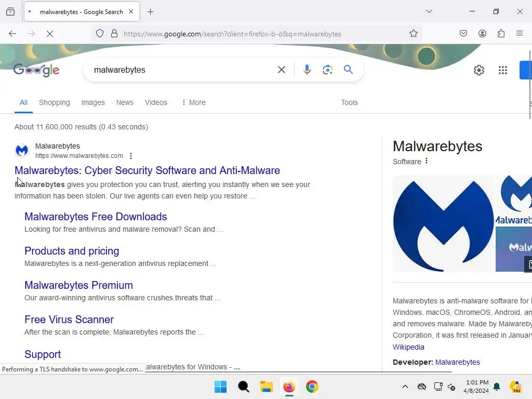This screenshot has height=399, width=532.
Task: Open more options beside malwarebytes.com URL
Action: point(131,156)
